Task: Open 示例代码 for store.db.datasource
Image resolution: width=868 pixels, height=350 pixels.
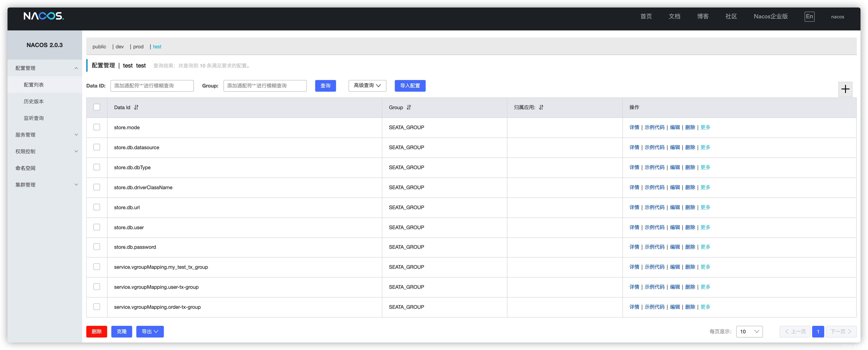Action: click(x=654, y=147)
